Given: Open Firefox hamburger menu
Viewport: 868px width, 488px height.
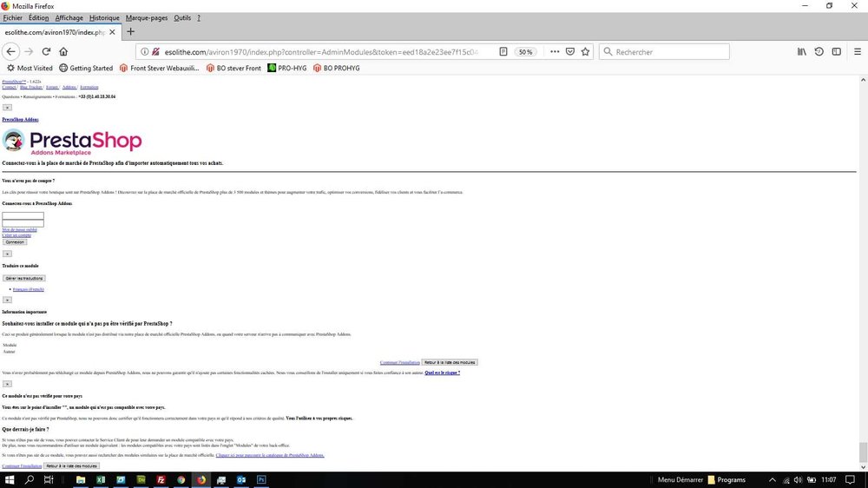Looking at the screenshot, I should (x=857, y=51).
